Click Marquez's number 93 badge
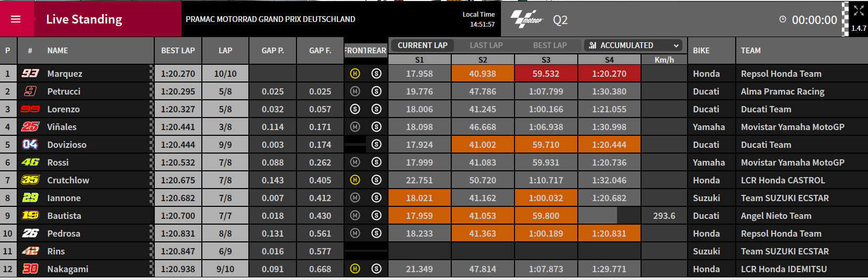The image size is (868, 280). pos(30,74)
